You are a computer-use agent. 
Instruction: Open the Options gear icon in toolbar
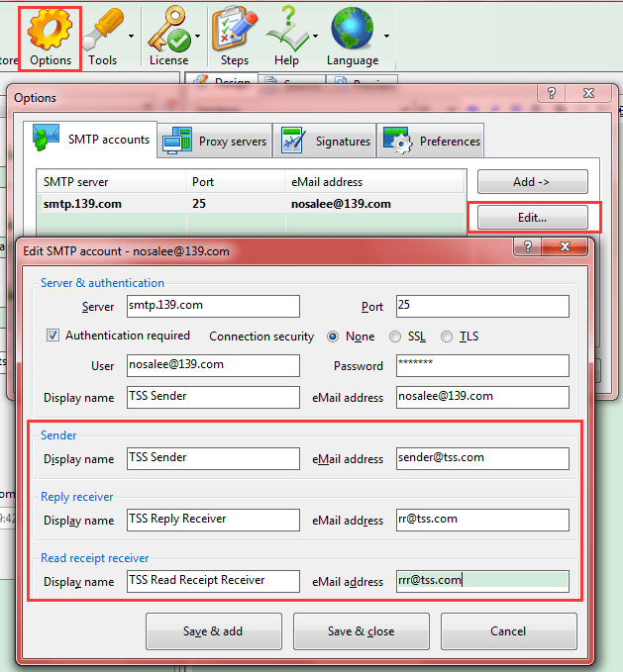[50, 39]
